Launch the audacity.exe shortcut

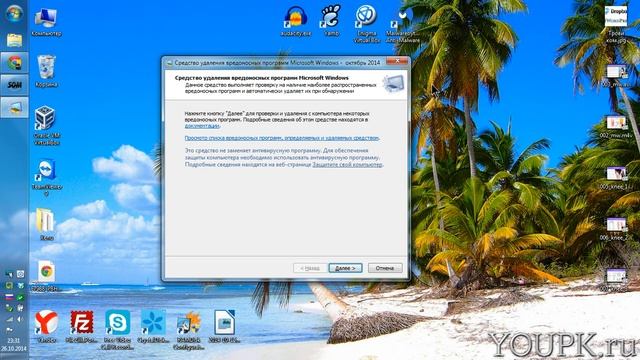(296, 21)
